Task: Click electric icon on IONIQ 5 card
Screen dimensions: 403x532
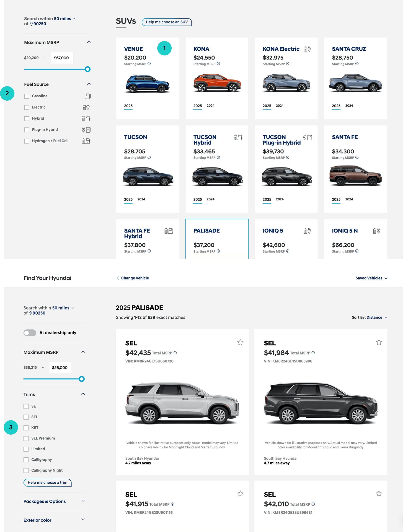Action: click(307, 231)
